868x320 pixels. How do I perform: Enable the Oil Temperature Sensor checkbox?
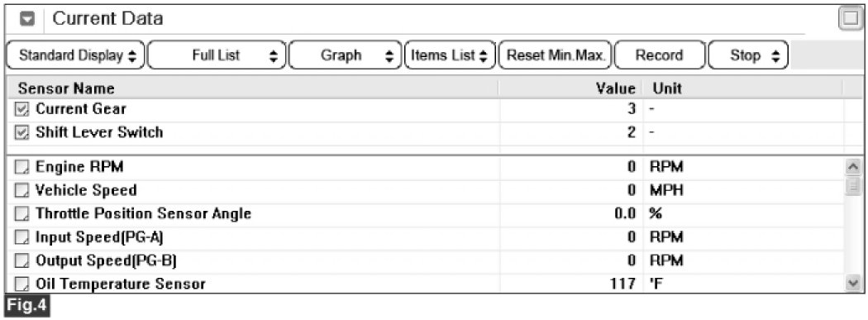click(x=21, y=284)
